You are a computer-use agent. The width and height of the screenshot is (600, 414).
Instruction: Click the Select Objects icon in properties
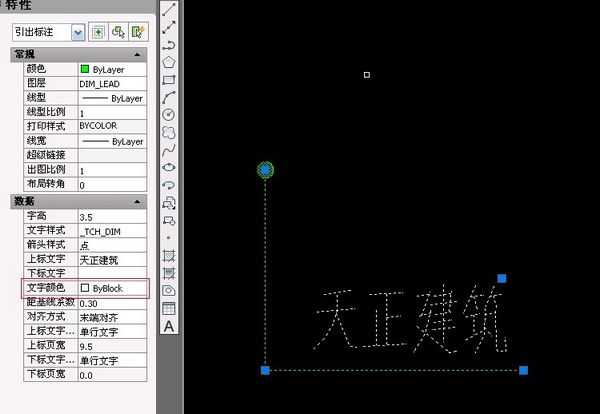(118, 32)
